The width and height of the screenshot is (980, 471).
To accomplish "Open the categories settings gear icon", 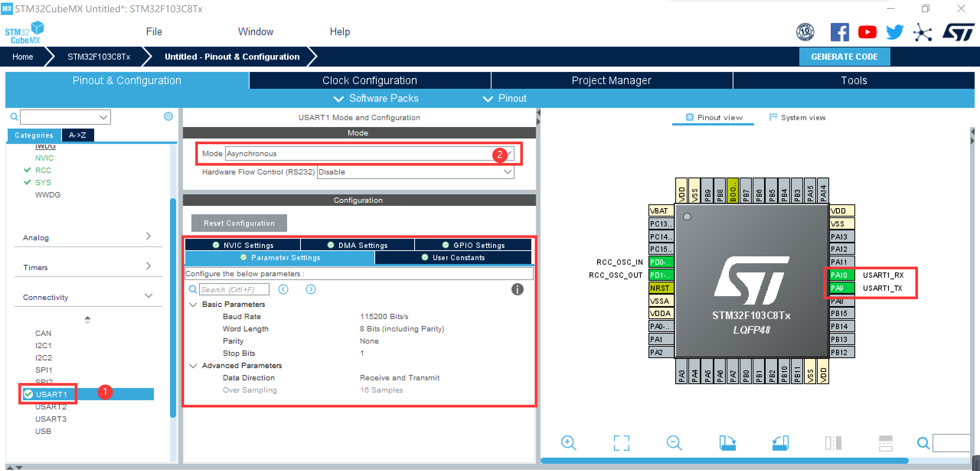I will click(x=168, y=116).
